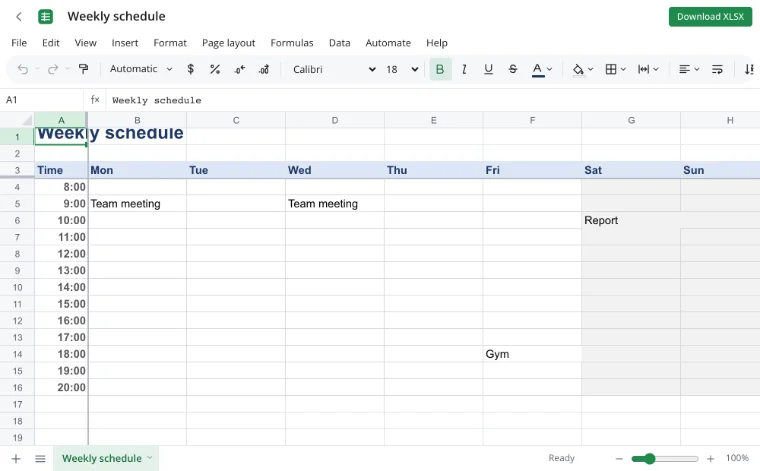Open the Calibri font dropdown
760x471 pixels.
[x=334, y=69]
